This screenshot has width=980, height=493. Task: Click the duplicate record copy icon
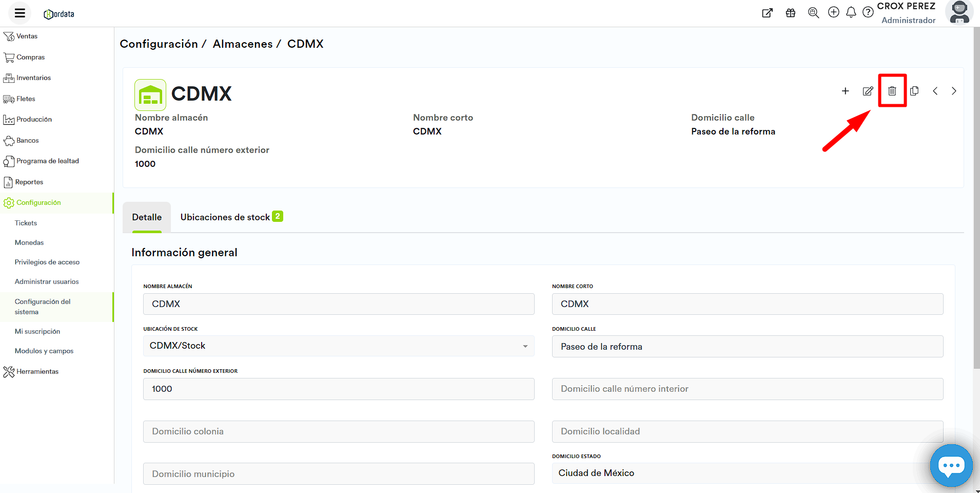point(914,91)
